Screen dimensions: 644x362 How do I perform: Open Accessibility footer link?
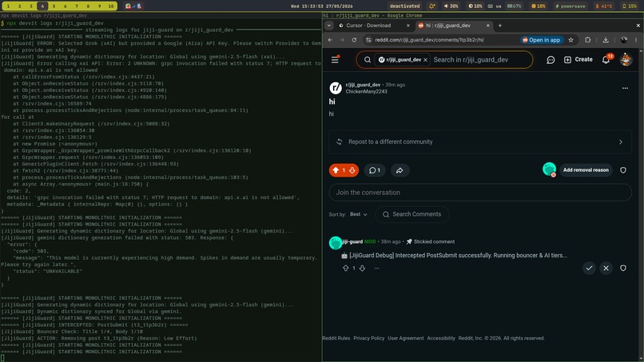click(441, 338)
